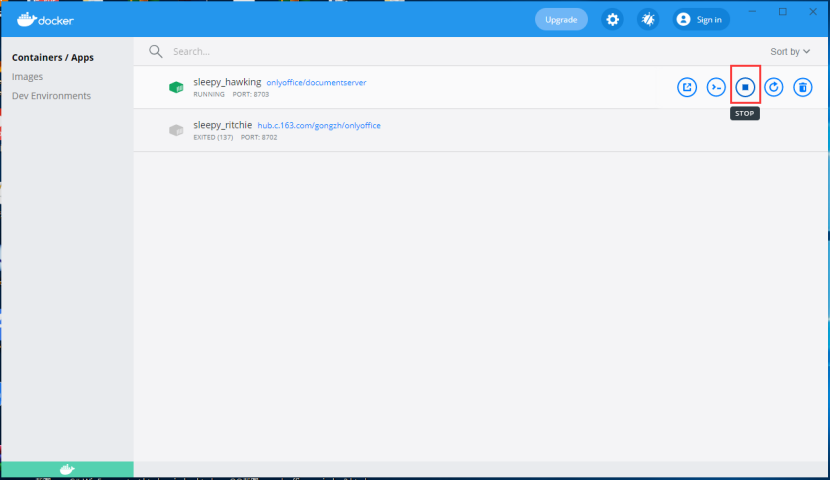Switch to Containers / Apps section
Screen dimensions: 831x481
[53, 58]
